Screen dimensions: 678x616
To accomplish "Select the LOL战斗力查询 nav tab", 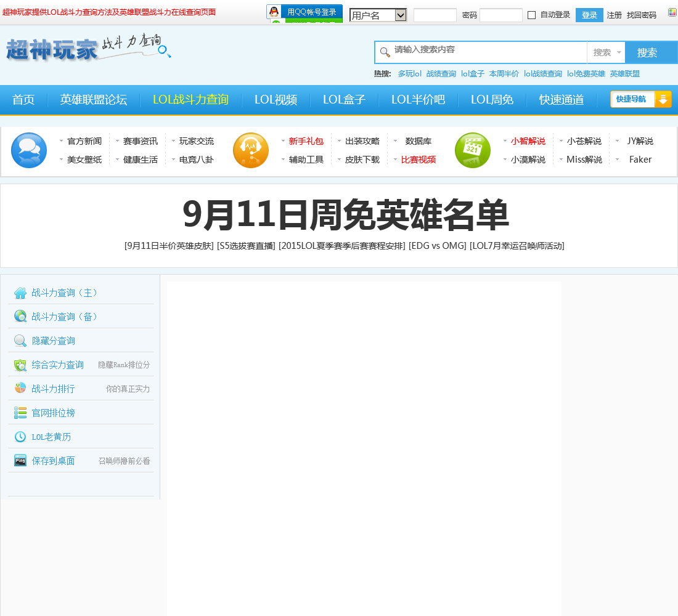I will [190, 99].
